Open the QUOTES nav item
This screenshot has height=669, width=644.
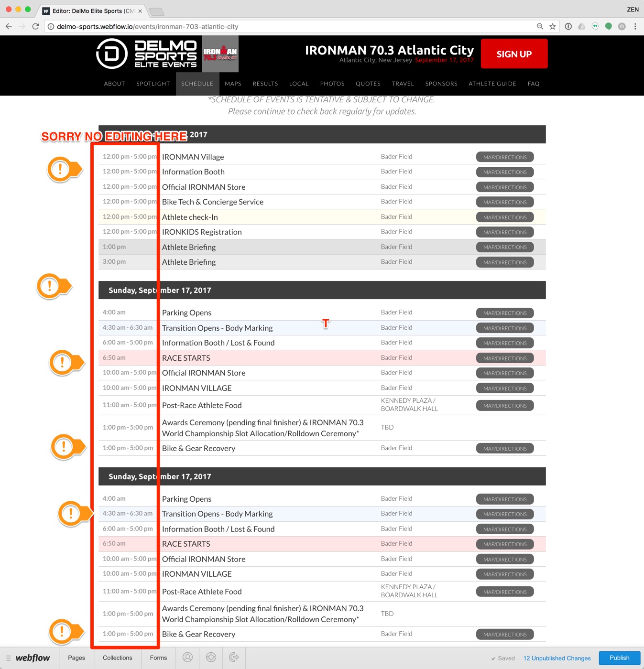pos(368,84)
